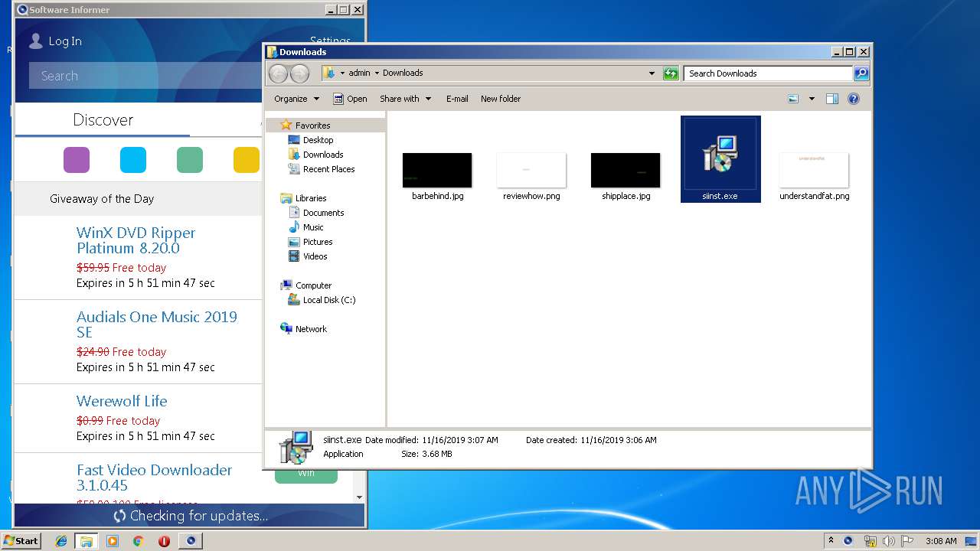This screenshot has width=980, height=551.
Task: Click the 3:08 AM taskbar clock
Action: point(941,541)
